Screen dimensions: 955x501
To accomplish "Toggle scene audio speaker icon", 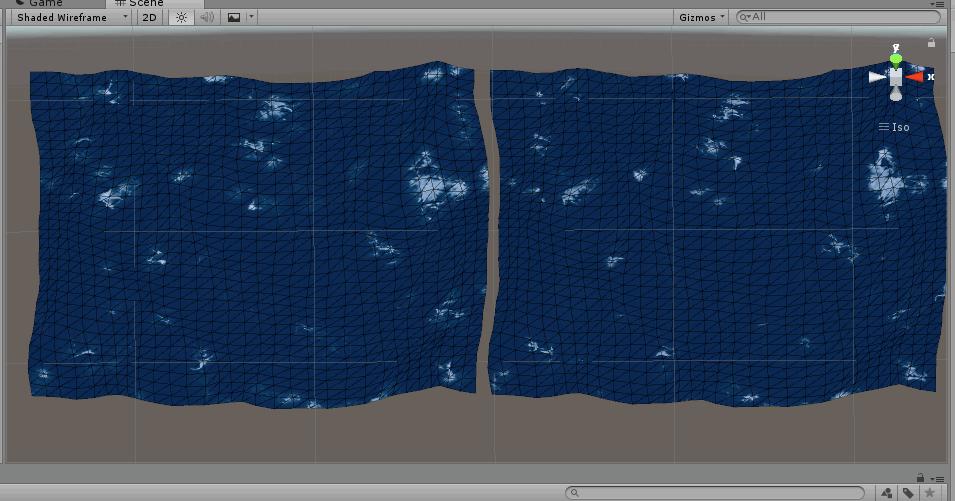I will point(207,17).
